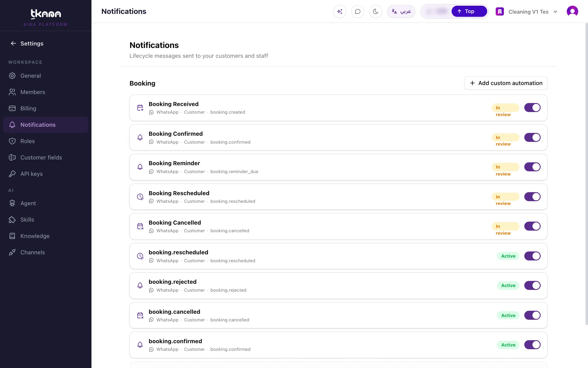Click the purple workspace building icon

(x=500, y=11)
